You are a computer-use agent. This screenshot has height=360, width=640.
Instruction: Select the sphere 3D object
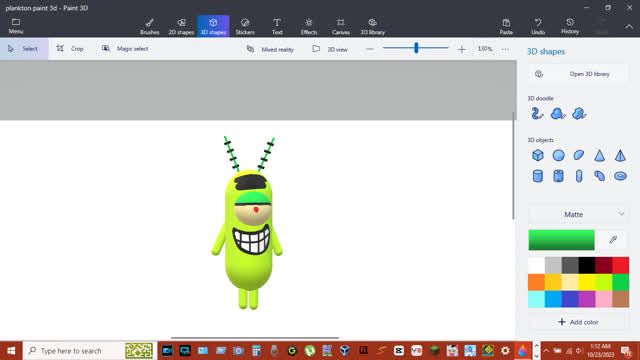(x=558, y=155)
